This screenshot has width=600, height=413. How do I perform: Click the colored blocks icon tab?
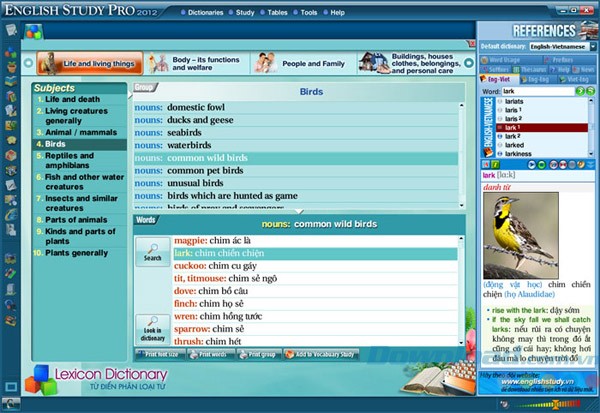33,30
